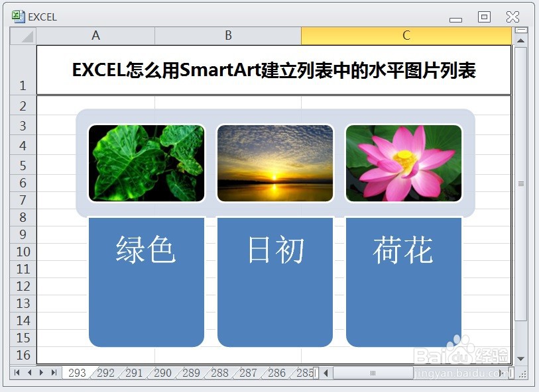The height and width of the screenshot is (392, 539).
Task: Switch to sheet tab 293
Action: click(x=77, y=373)
